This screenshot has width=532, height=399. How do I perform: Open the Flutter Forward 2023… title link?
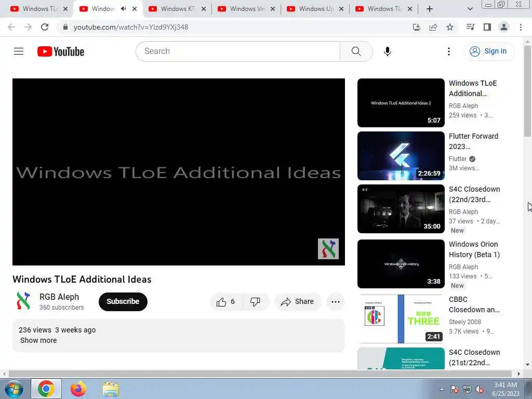[x=473, y=141]
